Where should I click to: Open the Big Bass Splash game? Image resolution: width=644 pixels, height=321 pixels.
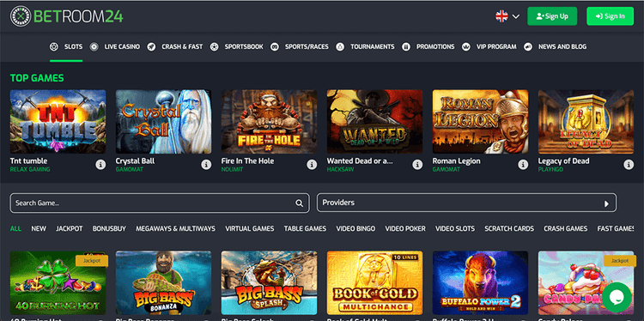tap(269, 283)
